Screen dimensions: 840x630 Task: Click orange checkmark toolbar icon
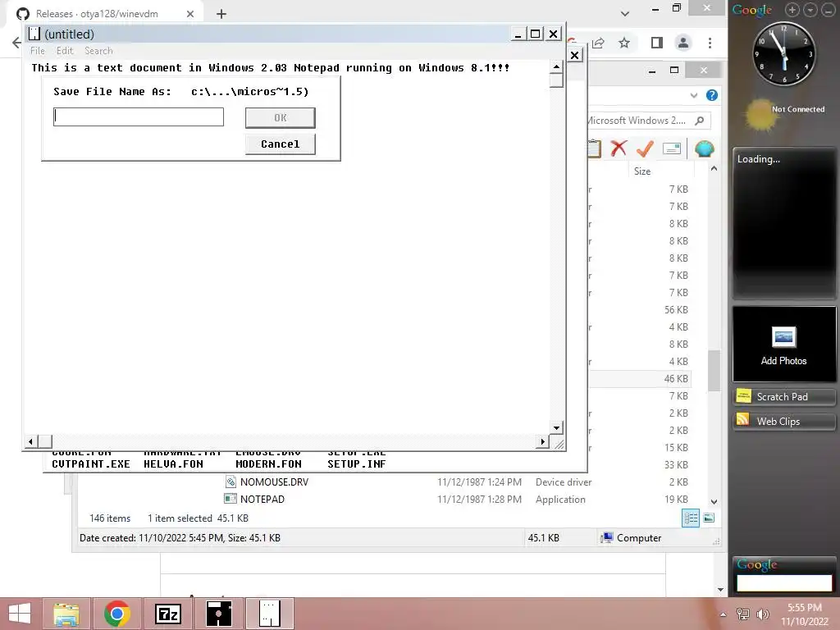[645, 148]
